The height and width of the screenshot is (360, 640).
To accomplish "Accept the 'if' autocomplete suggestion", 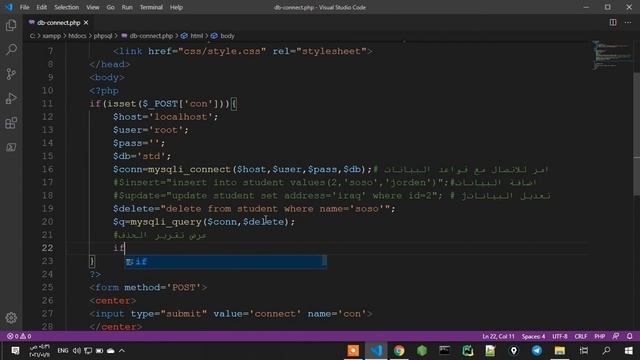I will tap(225, 261).
